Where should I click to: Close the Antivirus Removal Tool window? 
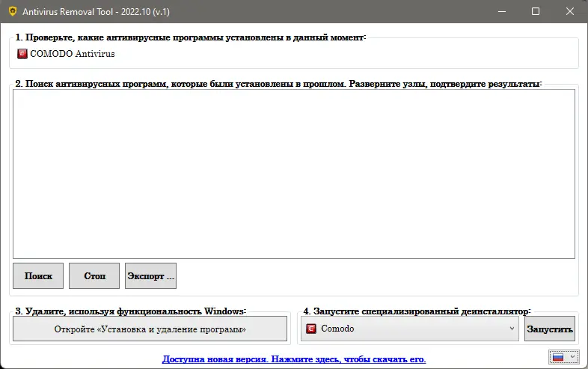click(x=570, y=12)
